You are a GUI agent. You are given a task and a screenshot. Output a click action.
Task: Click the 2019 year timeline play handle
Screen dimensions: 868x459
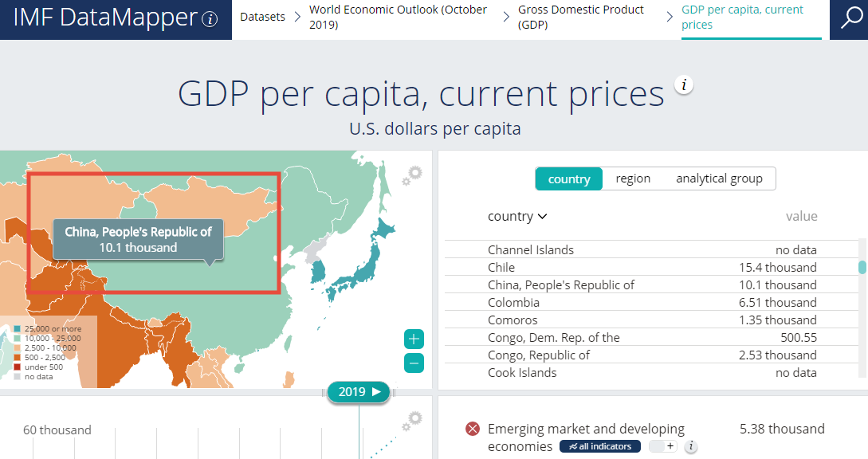pyautogui.click(x=358, y=392)
